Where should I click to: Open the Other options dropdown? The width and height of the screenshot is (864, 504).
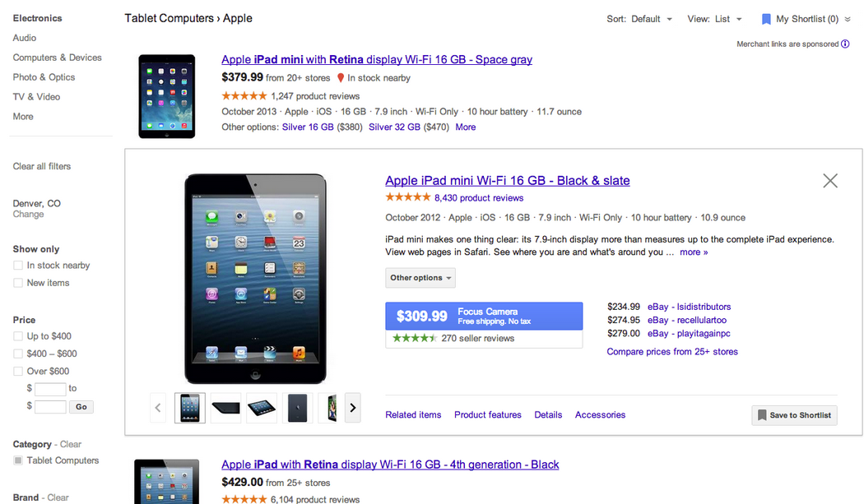420,278
